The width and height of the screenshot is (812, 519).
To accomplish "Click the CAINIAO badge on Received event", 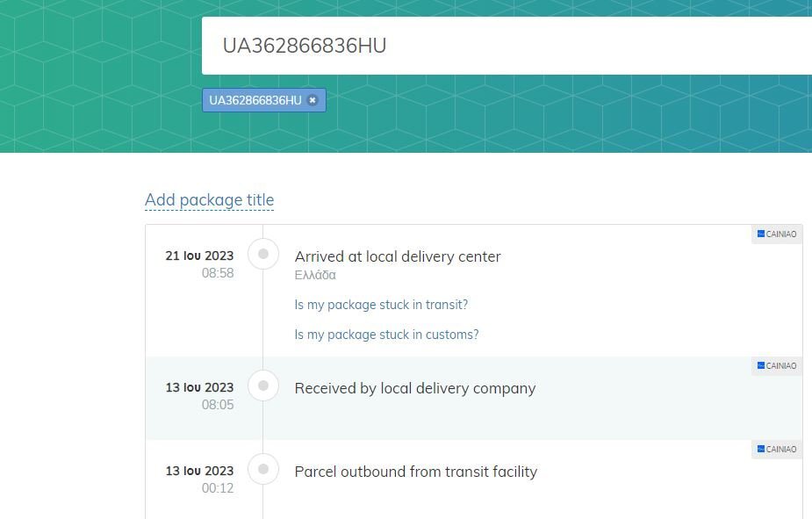I will (777, 365).
